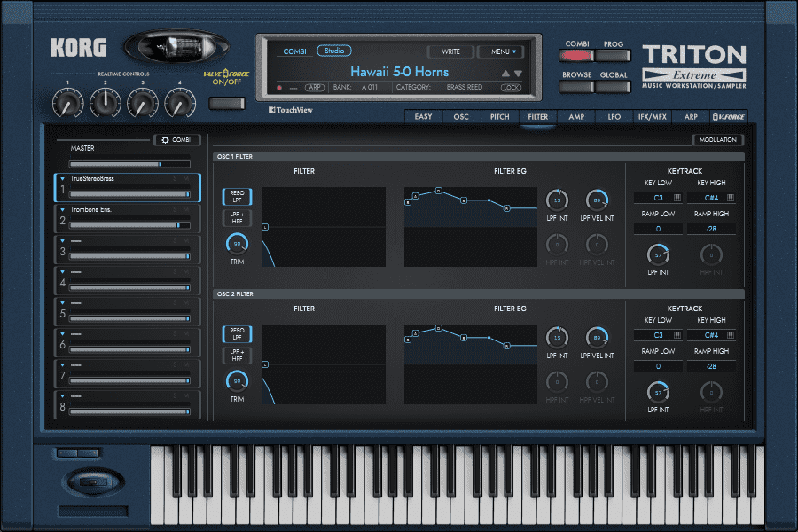Adjust OSC 2 HPF INT knob in Filter EG

click(558, 382)
